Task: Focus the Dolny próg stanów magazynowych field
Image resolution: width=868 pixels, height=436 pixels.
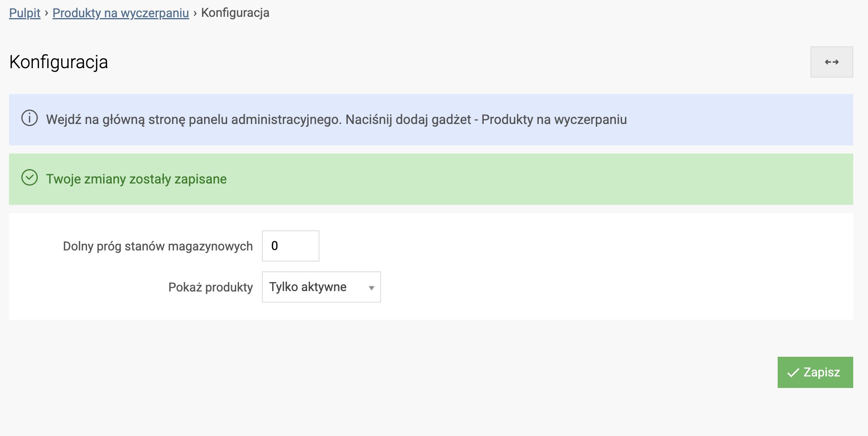Action: tap(291, 246)
